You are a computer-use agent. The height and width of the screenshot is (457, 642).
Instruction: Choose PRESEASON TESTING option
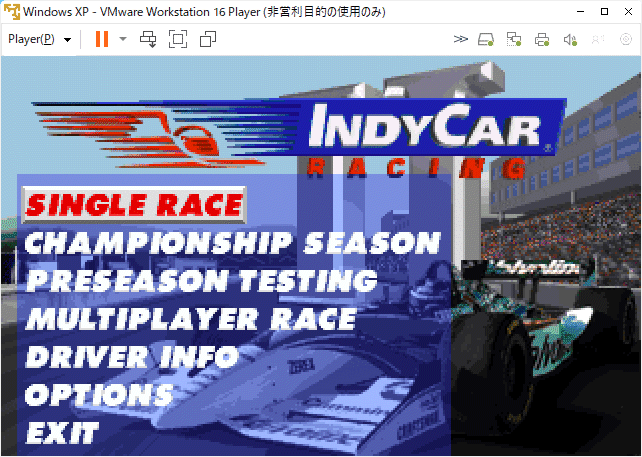(x=201, y=281)
